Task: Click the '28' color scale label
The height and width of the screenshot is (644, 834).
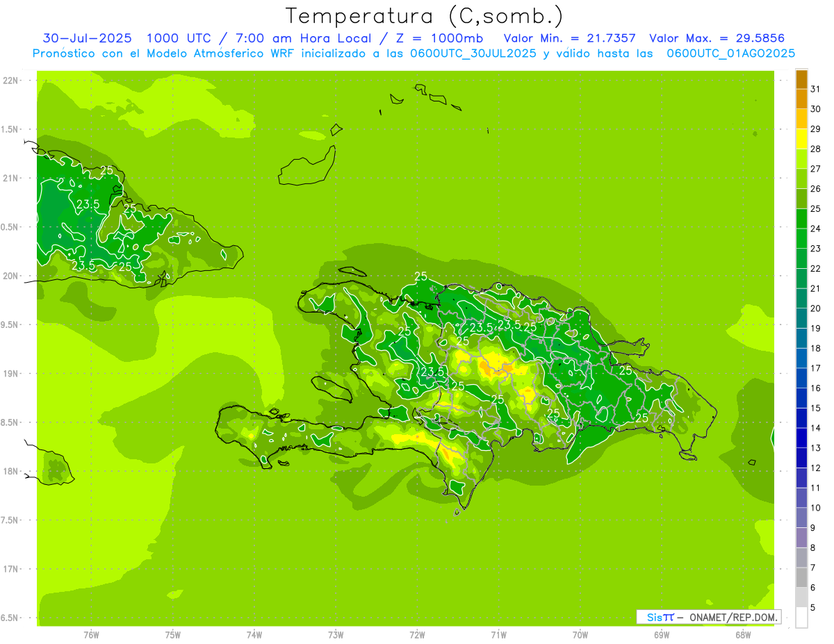Action: click(815, 149)
